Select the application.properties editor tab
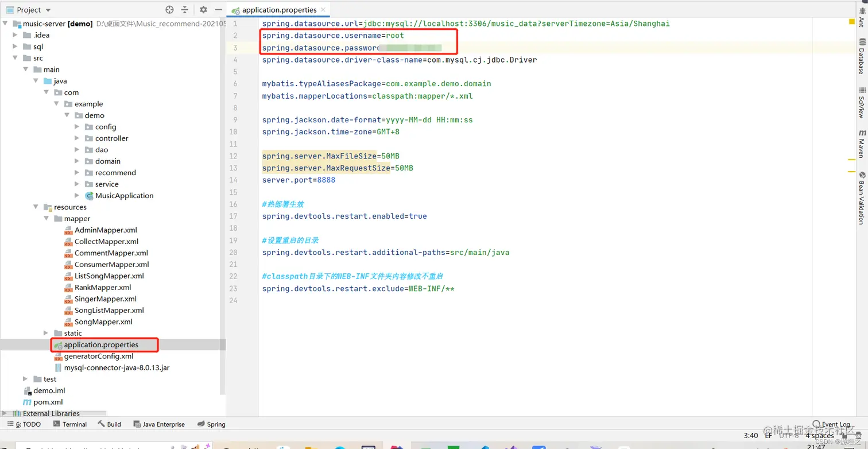Viewport: 868px width, 449px height. [x=278, y=10]
